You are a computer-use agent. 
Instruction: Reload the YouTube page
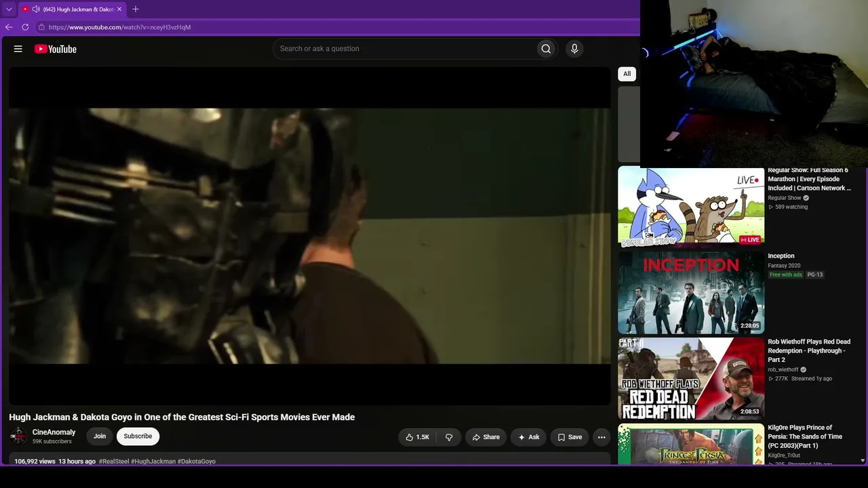pyautogui.click(x=25, y=27)
